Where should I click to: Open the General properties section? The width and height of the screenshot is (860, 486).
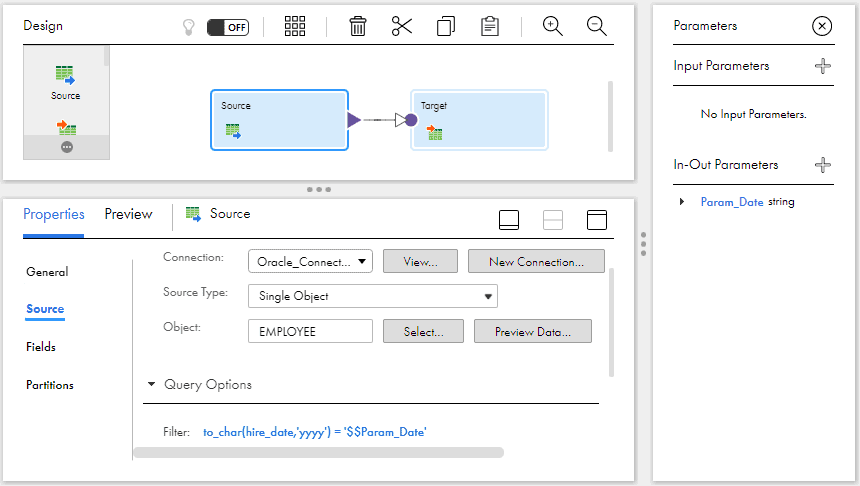(47, 272)
